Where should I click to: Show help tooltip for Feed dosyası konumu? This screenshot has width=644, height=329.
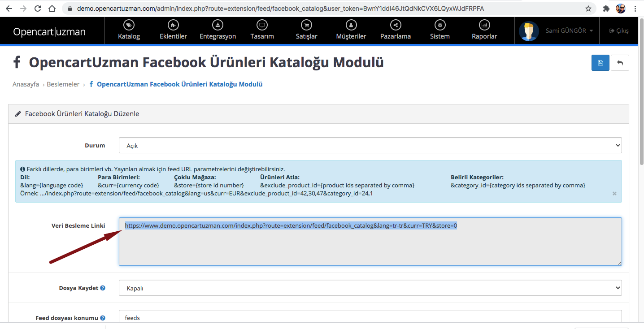point(103,318)
